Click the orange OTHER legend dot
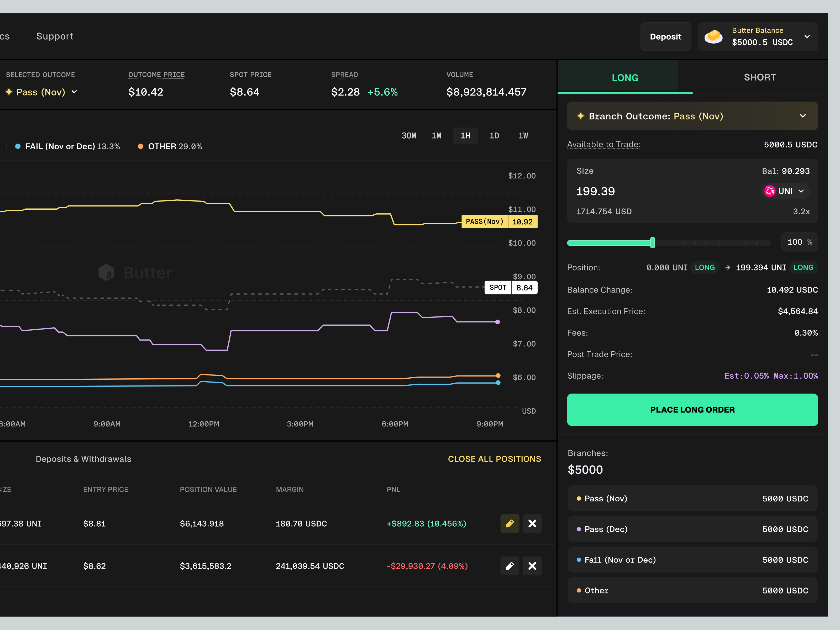 (x=140, y=146)
